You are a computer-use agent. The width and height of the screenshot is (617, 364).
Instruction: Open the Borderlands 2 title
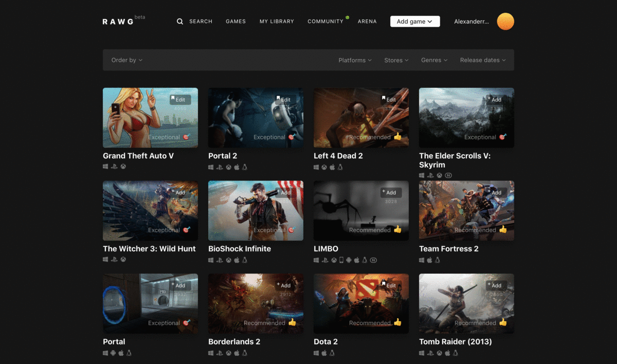coord(234,342)
